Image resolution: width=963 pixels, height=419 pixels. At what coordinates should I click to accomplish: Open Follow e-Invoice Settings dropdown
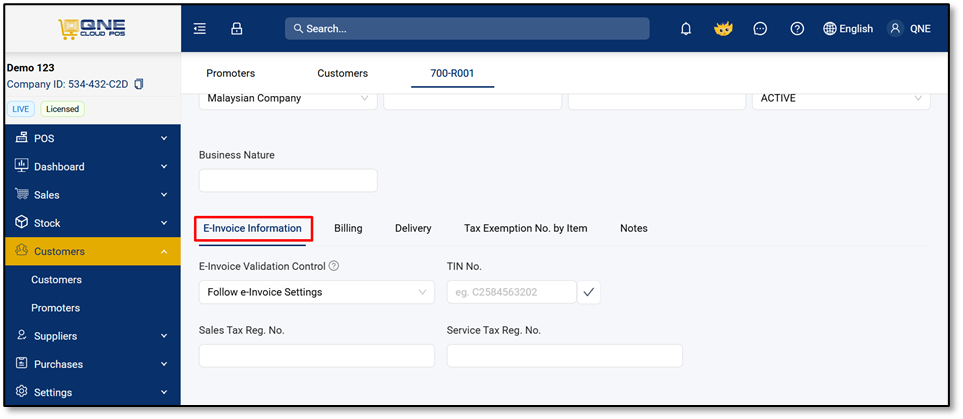point(317,292)
